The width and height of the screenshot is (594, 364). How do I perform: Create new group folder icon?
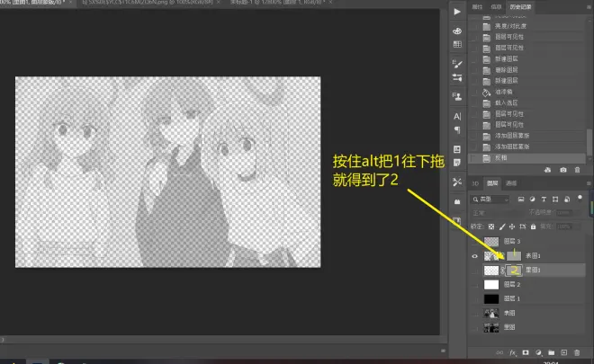click(551, 352)
